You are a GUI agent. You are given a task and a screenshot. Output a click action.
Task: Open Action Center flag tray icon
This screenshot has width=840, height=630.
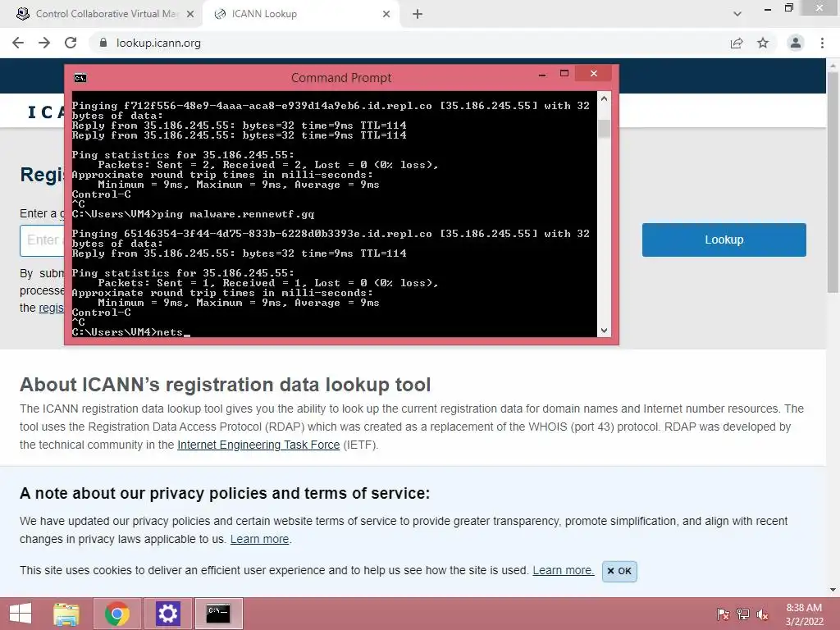[723, 614]
